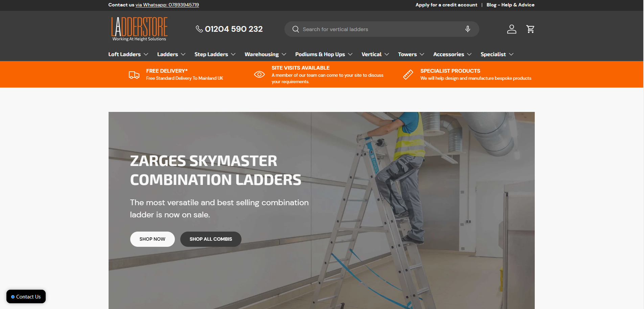This screenshot has height=309, width=644.
Task: Expand the Step Ladders menu
Action: point(215,54)
